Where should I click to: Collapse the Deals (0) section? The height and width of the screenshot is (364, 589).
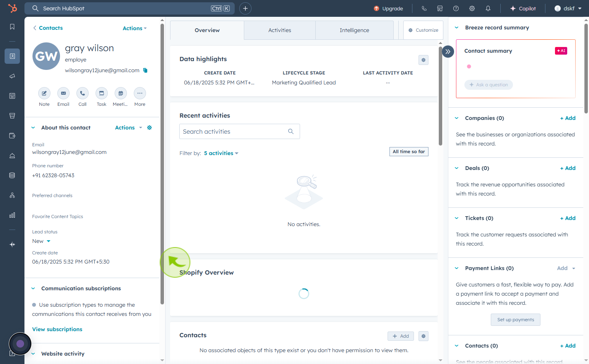[456, 168]
